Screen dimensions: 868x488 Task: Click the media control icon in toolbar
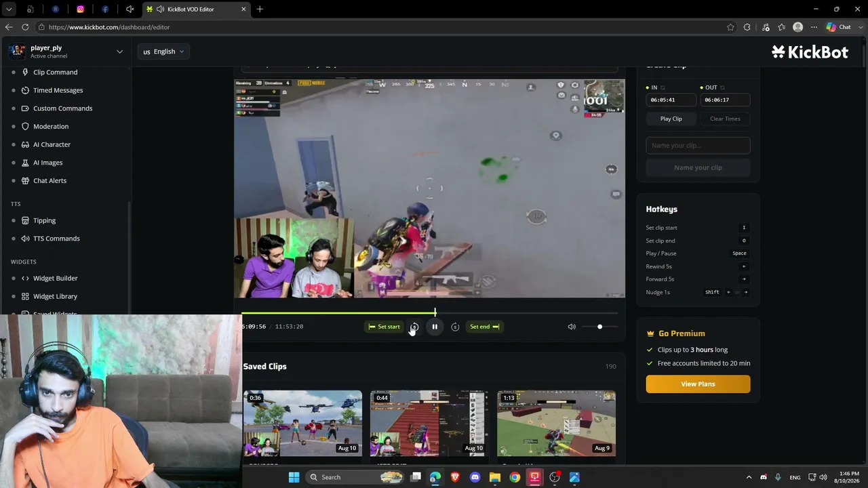[x=766, y=27]
